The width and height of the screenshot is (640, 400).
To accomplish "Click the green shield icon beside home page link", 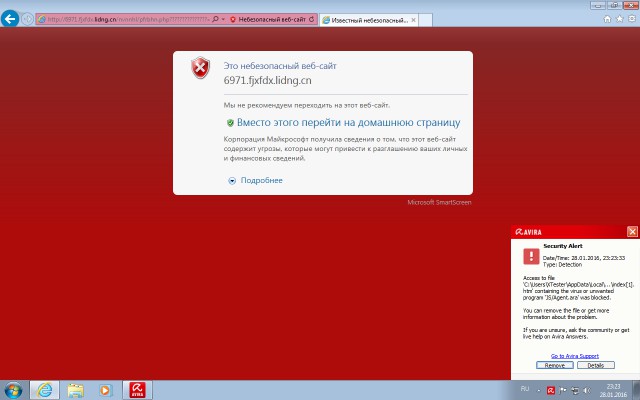I will pyautogui.click(x=230, y=122).
